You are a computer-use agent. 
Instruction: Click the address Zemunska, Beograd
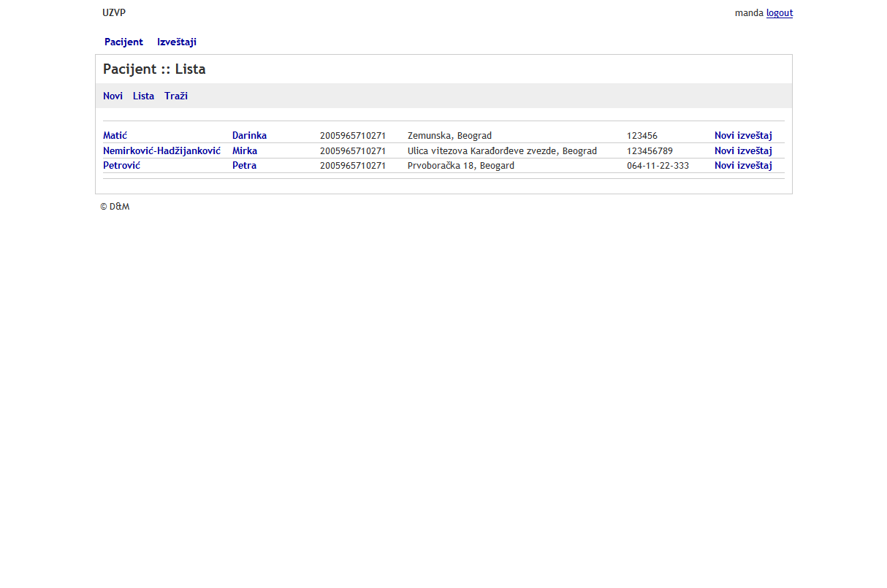tap(449, 136)
